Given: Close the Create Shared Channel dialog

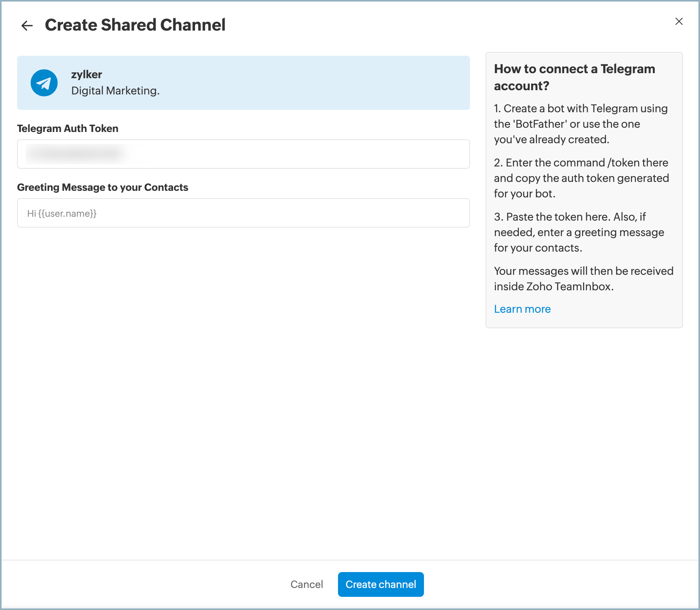Looking at the screenshot, I should [x=679, y=21].
